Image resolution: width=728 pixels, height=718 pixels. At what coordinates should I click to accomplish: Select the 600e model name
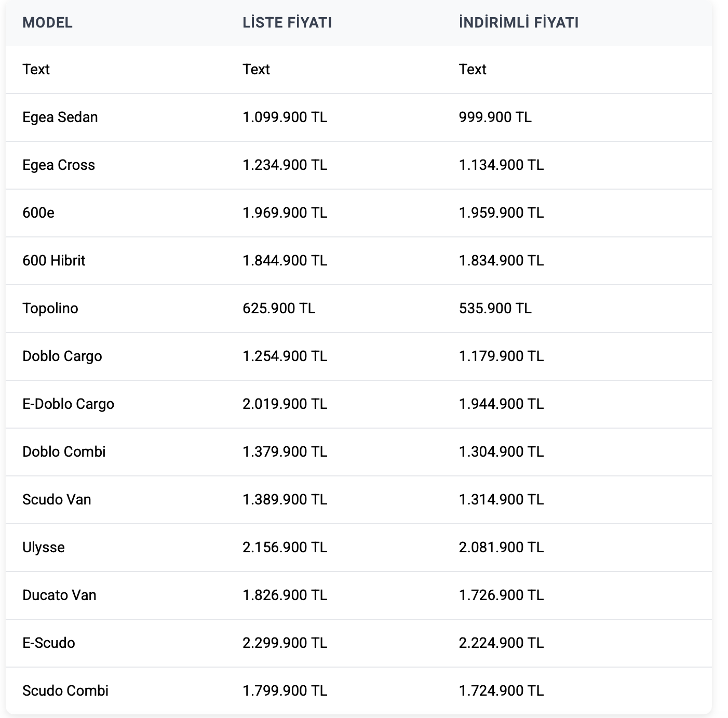pyautogui.click(x=38, y=213)
